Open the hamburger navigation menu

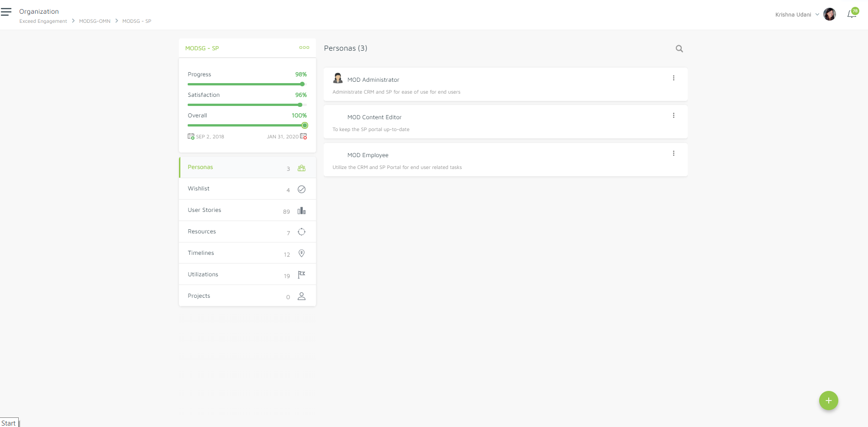(7, 11)
